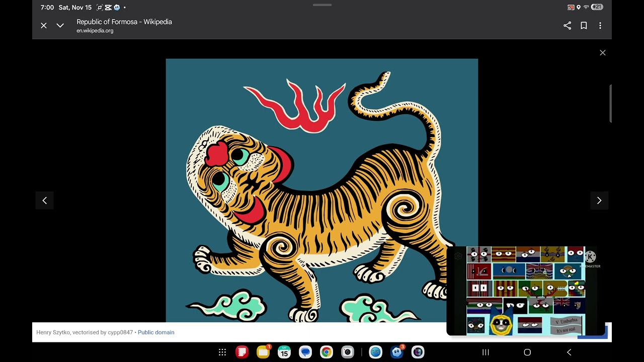Open the Calendar app showing 15
The width and height of the screenshot is (644, 362).
coord(284,352)
